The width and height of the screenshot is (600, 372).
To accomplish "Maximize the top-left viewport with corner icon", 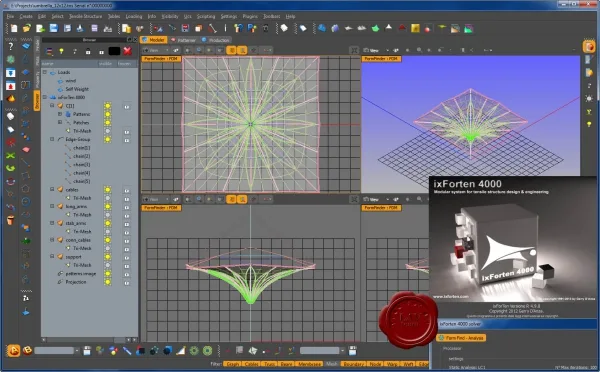I will [x=354, y=50].
